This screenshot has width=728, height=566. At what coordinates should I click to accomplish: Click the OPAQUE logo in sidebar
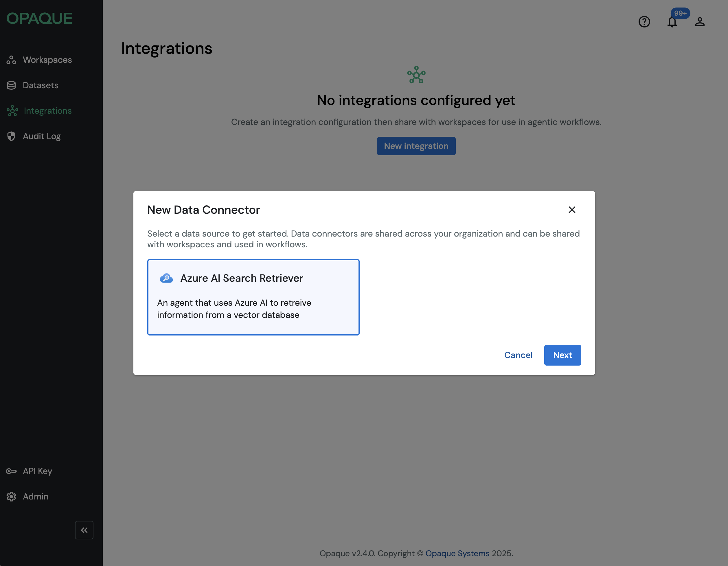[39, 18]
